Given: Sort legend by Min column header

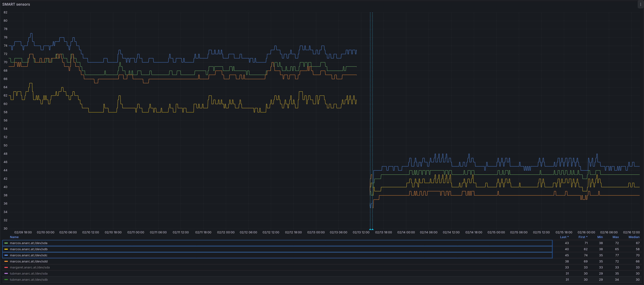Looking at the screenshot, I should pos(600,237).
